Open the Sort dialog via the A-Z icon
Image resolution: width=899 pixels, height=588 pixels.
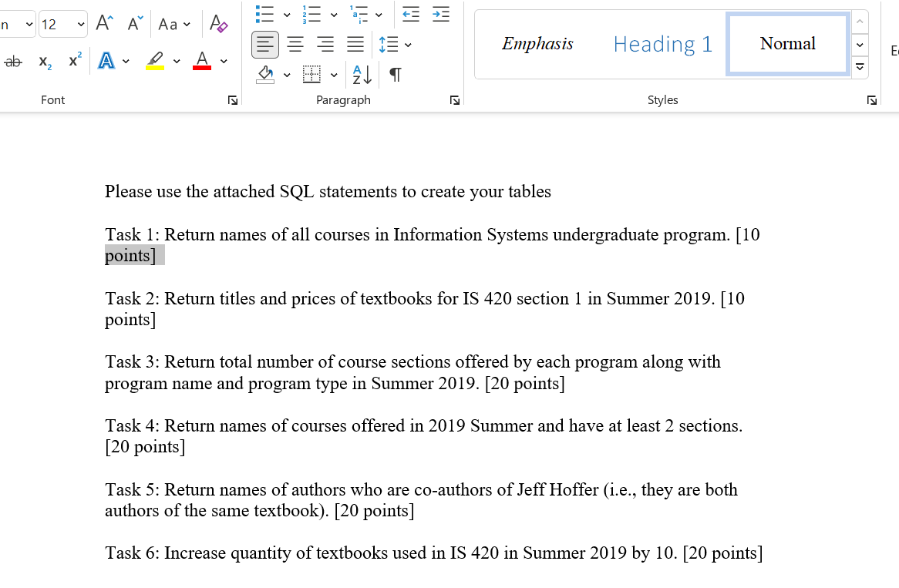click(x=361, y=74)
